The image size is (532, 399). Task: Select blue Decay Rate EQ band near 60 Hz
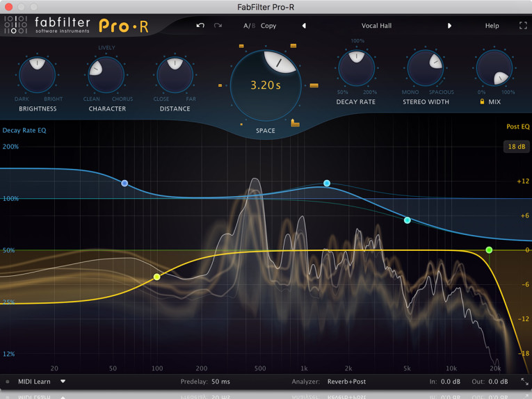[124, 184]
